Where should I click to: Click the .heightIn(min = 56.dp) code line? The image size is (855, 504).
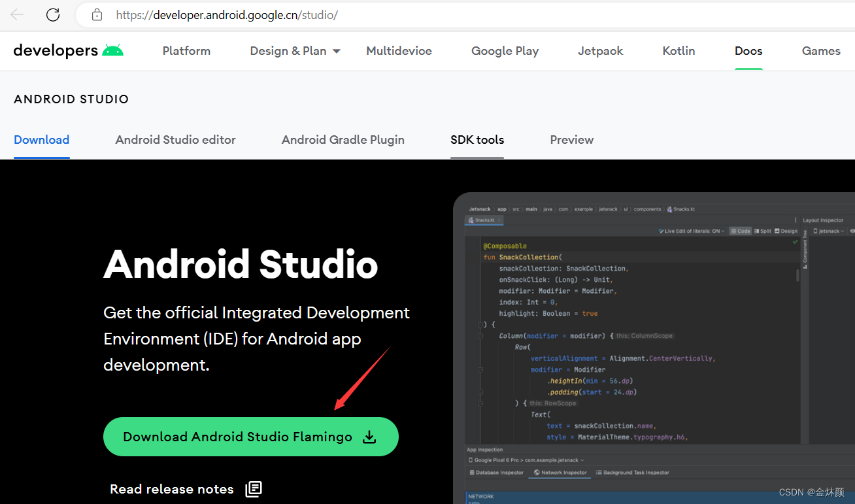[x=590, y=381]
